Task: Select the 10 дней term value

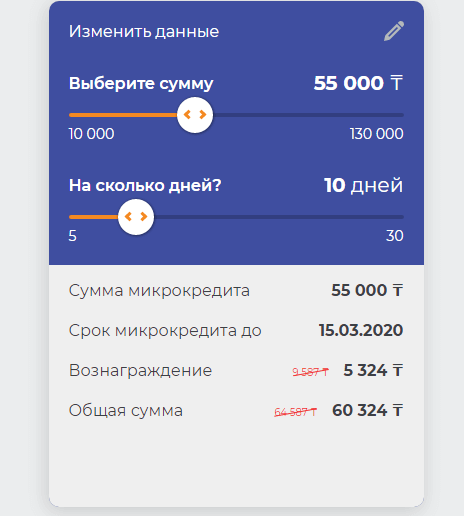Action: point(364,185)
